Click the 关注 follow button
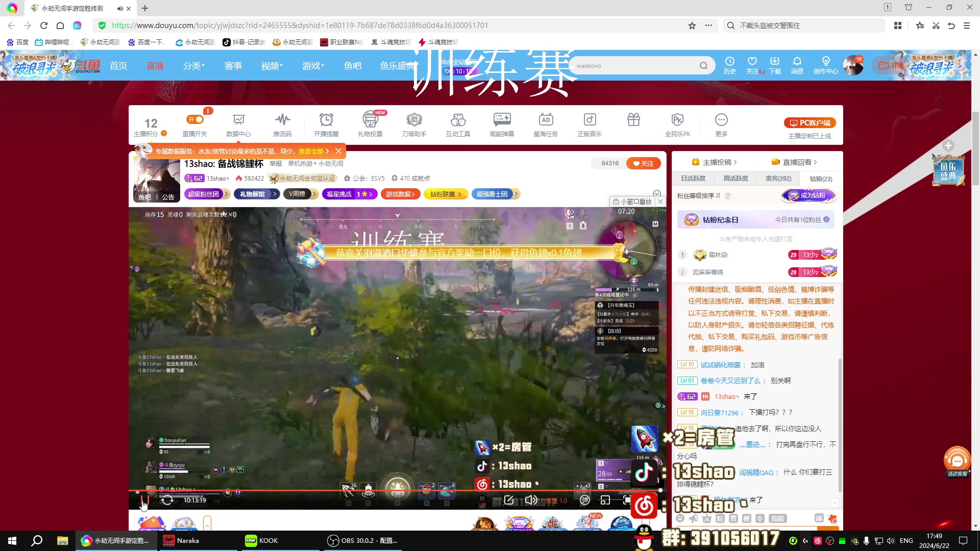 pyautogui.click(x=643, y=163)
